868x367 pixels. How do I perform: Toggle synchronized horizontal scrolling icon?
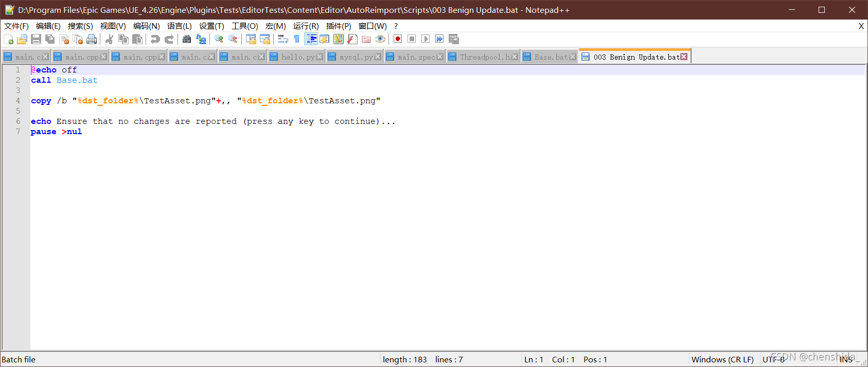pos(265,39)
